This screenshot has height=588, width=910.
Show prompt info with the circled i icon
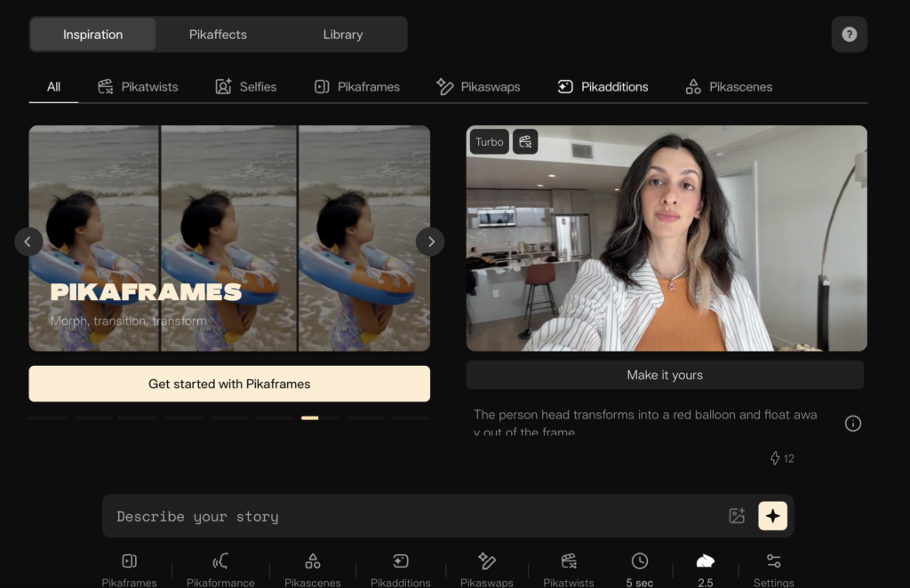[x=852, y=424]
